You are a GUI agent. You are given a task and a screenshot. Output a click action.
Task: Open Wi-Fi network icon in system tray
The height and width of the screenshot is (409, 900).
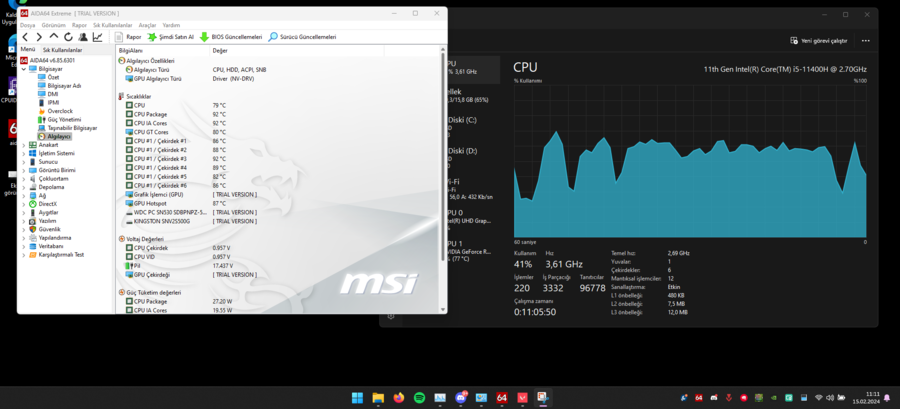[819, 398]
